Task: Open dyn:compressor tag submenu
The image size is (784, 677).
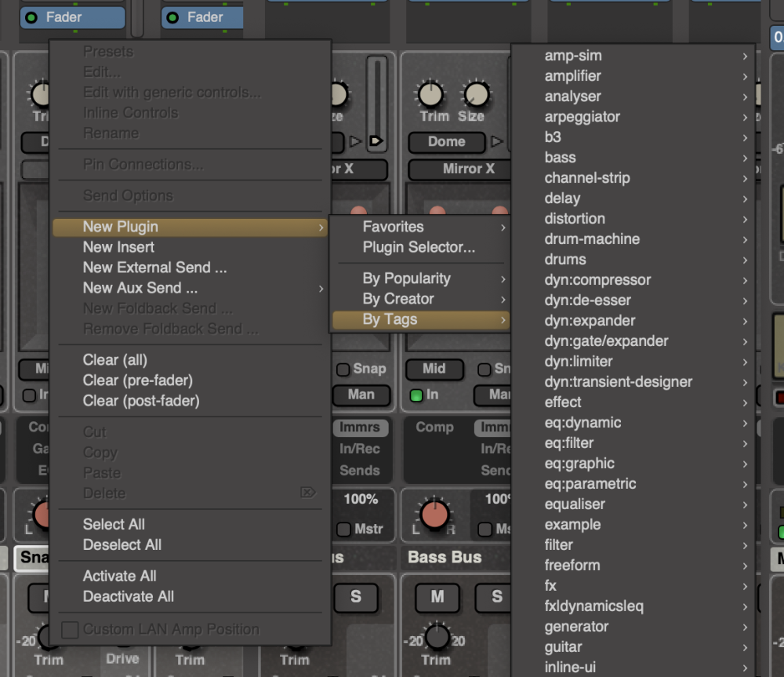Action: pyautogui.click(x=633, y=280)
